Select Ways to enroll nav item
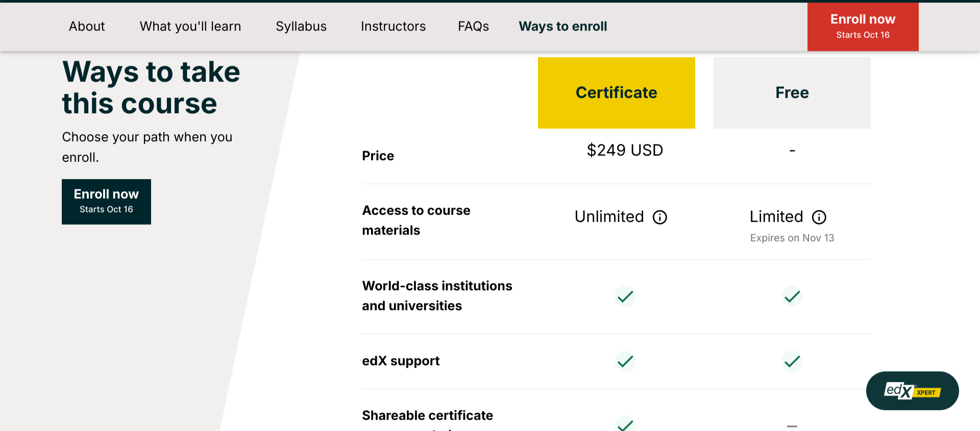The height and width of the screenshot is (431, 980). [x=563, y=27]
